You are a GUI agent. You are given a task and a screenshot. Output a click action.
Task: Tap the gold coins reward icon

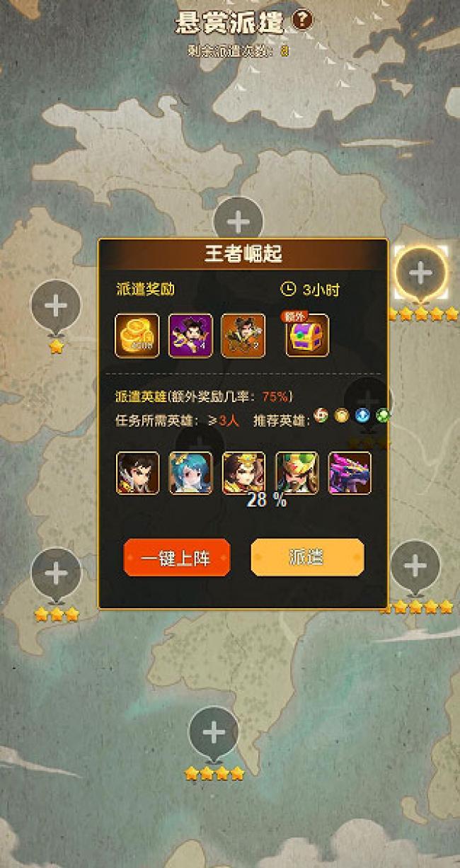137,336
